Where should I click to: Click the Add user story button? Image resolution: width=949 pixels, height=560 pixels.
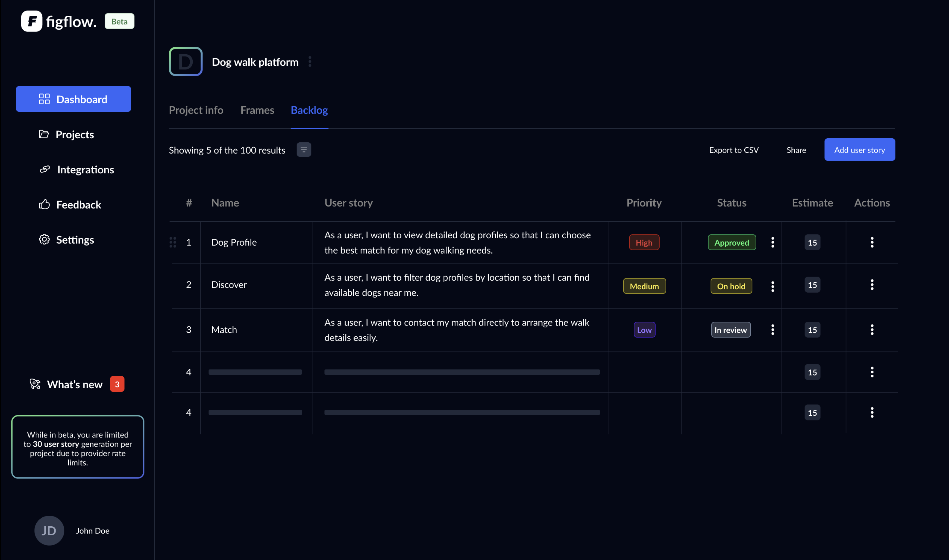[x=859, y=150]
